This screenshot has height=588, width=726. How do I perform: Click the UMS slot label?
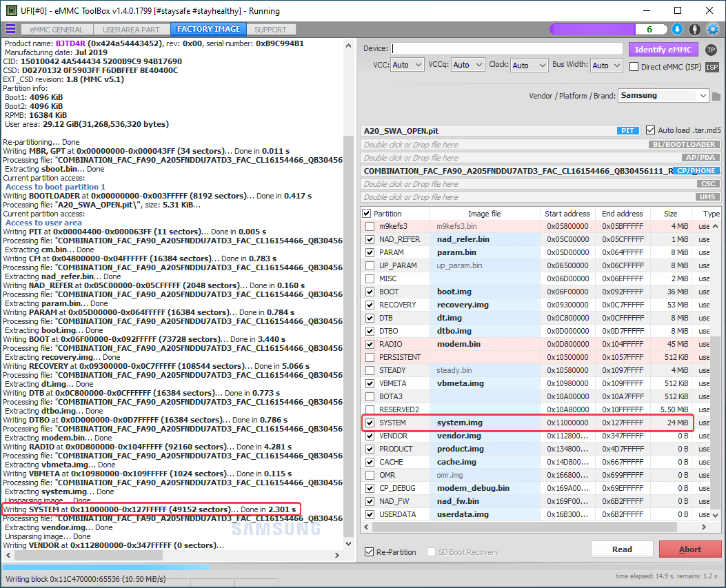(x=707, y=196)
